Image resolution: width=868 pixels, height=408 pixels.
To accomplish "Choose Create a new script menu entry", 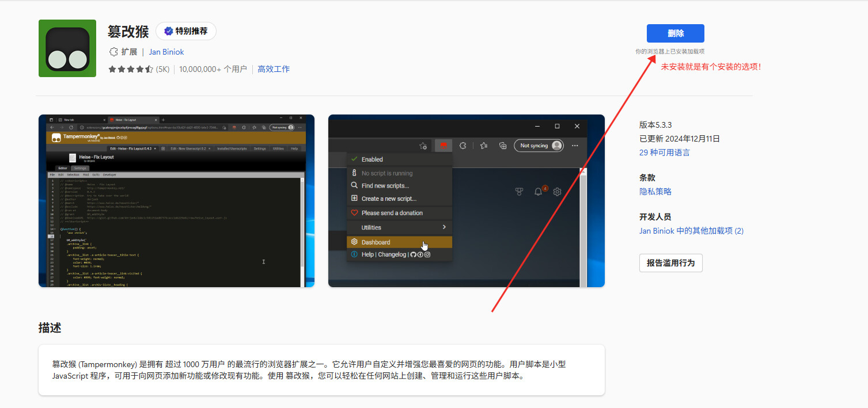I will click(x=388, y=199).
